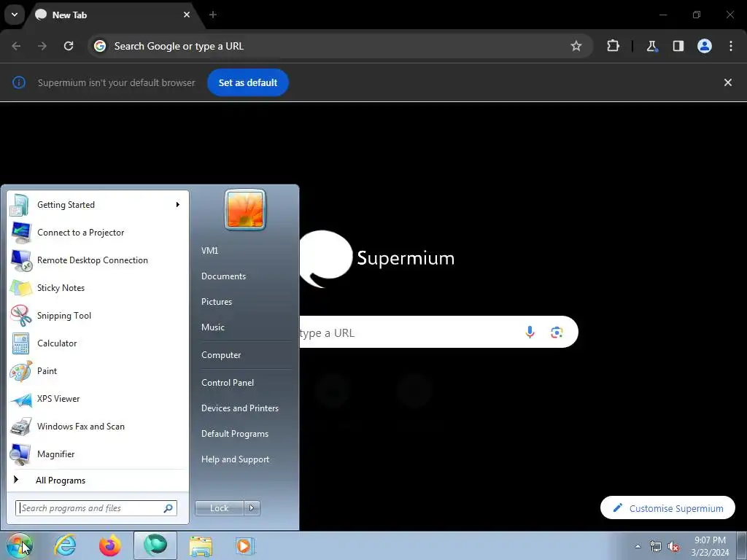The image size is (747, 560).
Task: Open the Extensions puzzle icon
Action: [613, 46]
